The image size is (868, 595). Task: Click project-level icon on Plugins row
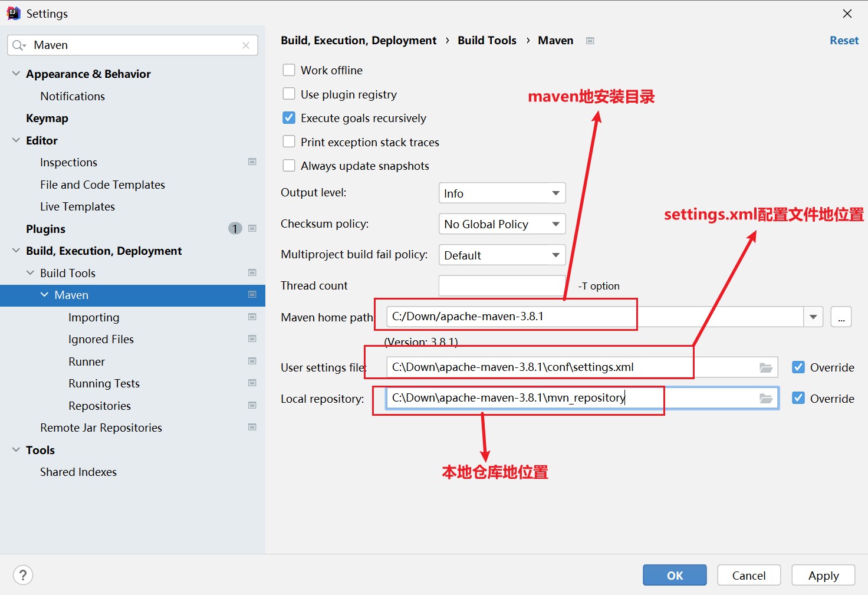pyautogui.click(x=252, y=228)
